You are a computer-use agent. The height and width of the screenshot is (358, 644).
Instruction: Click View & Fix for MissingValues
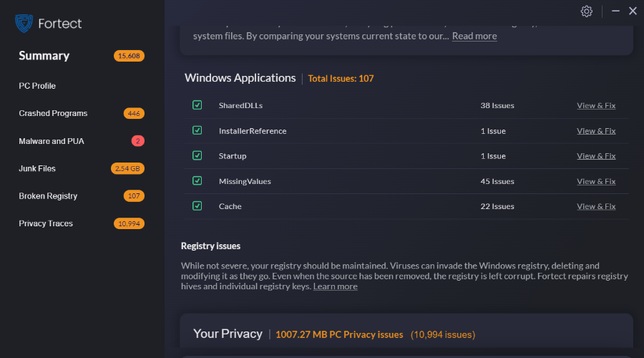pyautogui.click(x=596, y=182)
